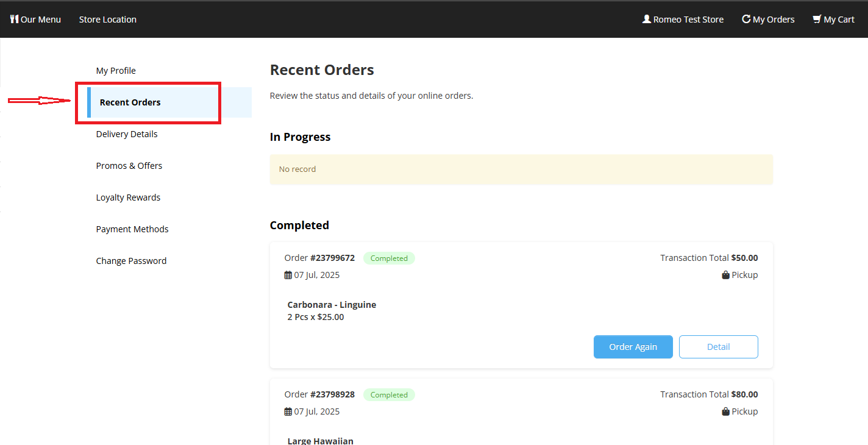Open the My Cart shopping cart icon

point(817,19)
